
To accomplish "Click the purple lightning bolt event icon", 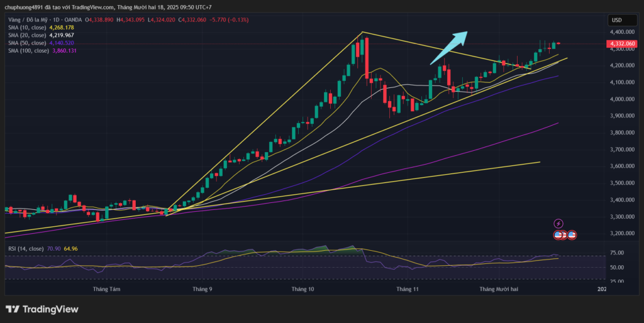I will (558, 224).
